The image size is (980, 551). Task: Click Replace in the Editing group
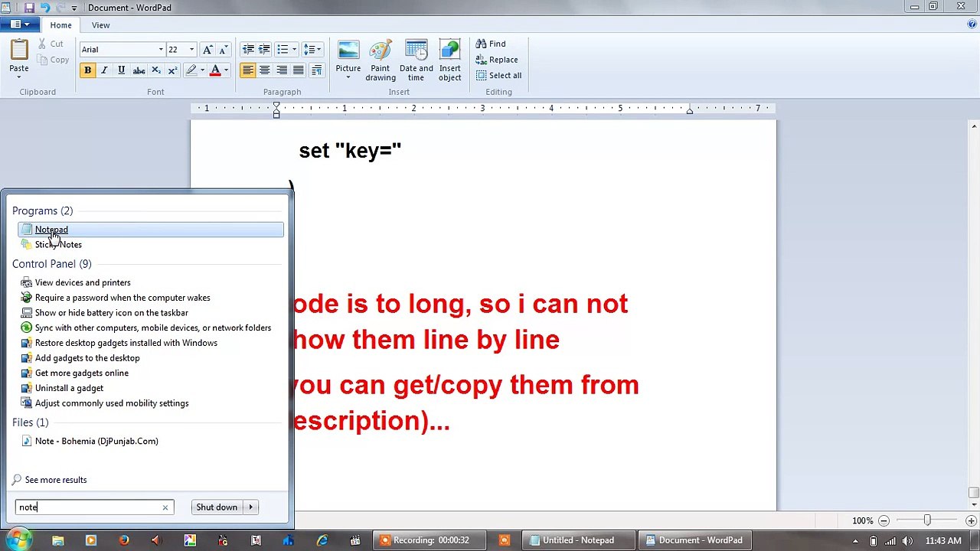[x=497, y=60]
